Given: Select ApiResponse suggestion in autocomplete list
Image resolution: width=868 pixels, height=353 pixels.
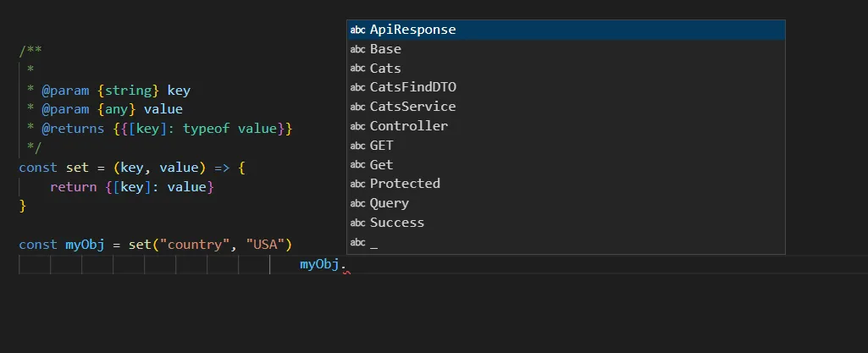Looking at the screenshot, I should tap(412, 30).
